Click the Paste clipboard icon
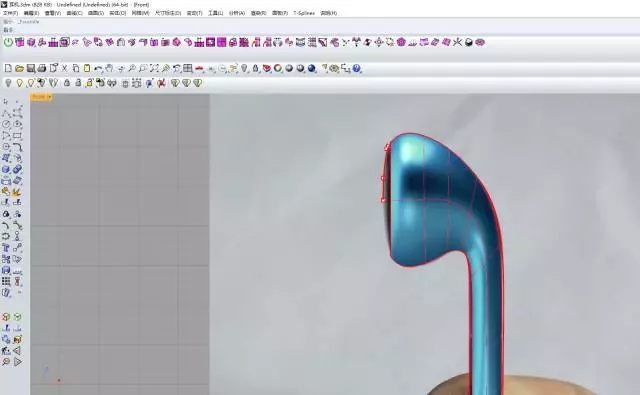The height and width of the screenshot is (395, 640). coord(87,69)
